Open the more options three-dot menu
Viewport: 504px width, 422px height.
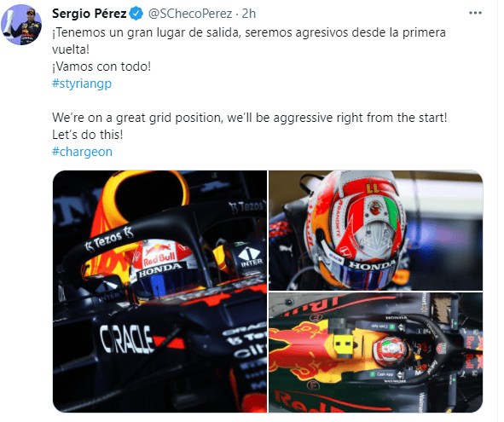pos(475,13)
